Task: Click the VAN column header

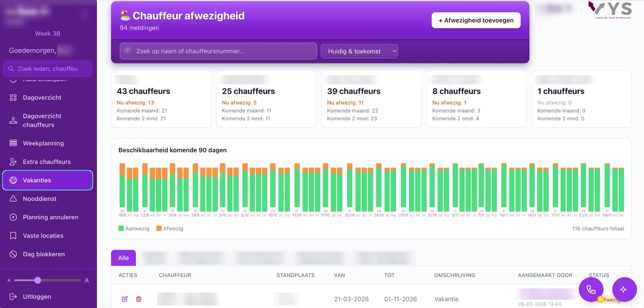Action: coord(340,275)
